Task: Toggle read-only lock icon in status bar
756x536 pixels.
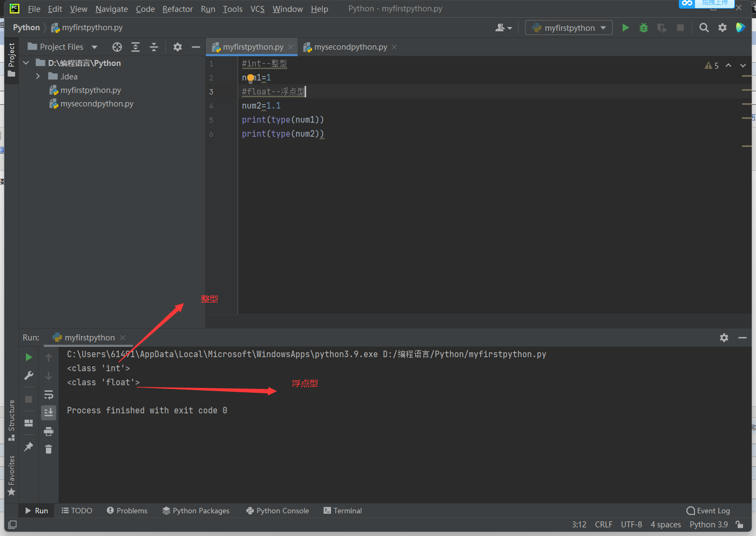Action: coord(739,525)
